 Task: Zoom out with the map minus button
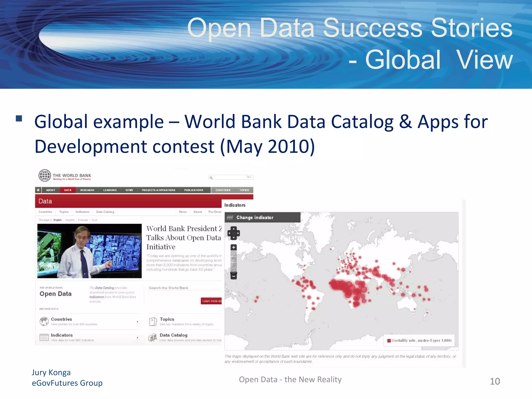coord(234,276)
